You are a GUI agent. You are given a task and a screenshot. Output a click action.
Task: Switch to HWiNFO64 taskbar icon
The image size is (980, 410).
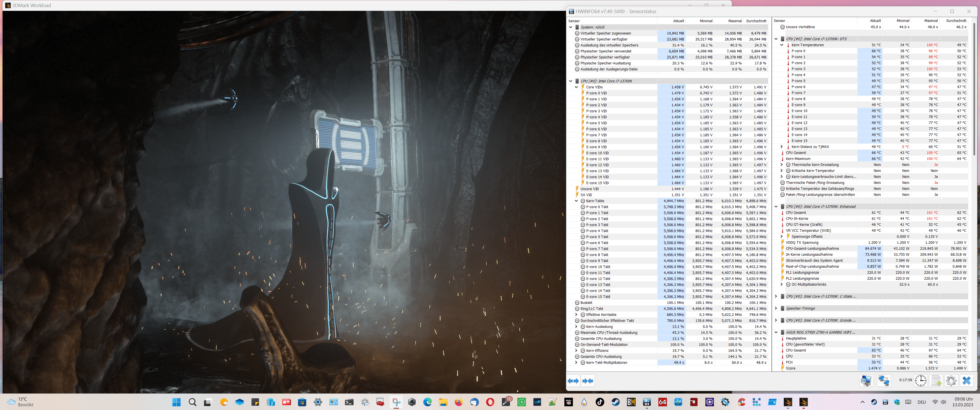click(x=647, y=402)
